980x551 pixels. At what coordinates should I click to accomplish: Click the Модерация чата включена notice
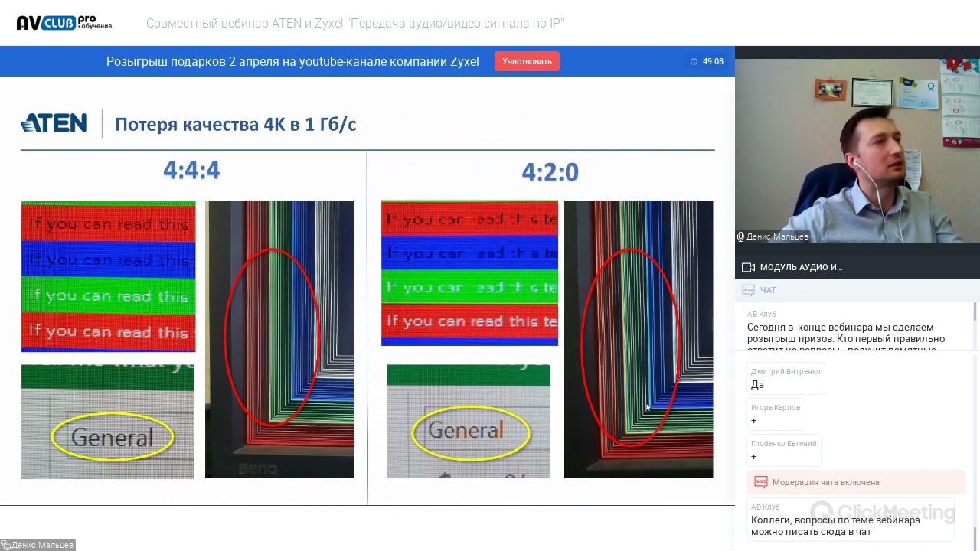[856, 482]
